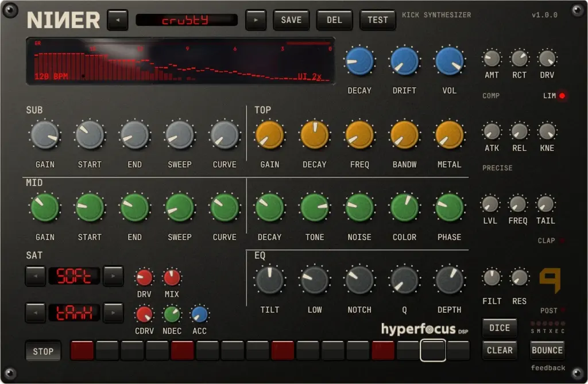Open the SOFt saturation type display
This screenshot has height=384, width=588.
74,276
